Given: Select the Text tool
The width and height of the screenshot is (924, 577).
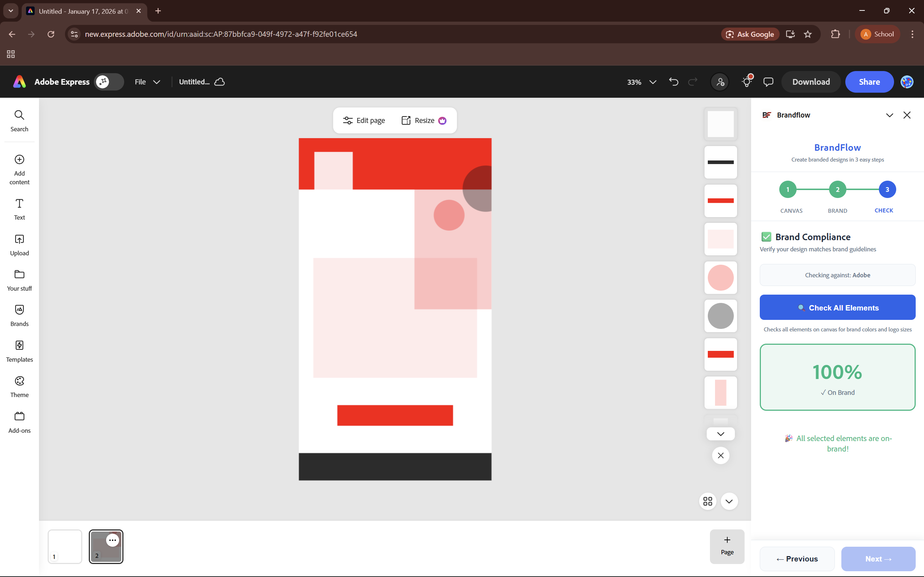Looking at the screenshot, I should pos(19,209).
